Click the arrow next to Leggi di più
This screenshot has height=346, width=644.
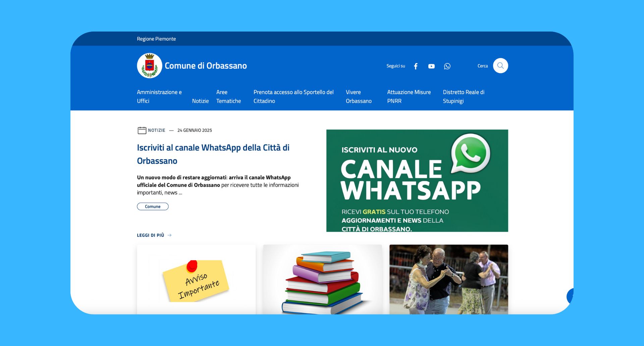click(170, 235)
